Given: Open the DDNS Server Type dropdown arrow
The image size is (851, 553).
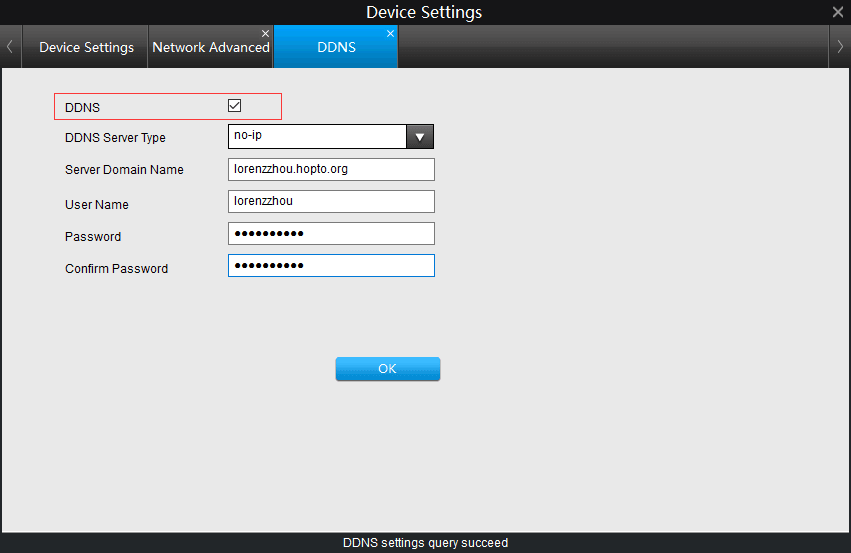Looking at the screenshot, I should (x=420, y=137).
